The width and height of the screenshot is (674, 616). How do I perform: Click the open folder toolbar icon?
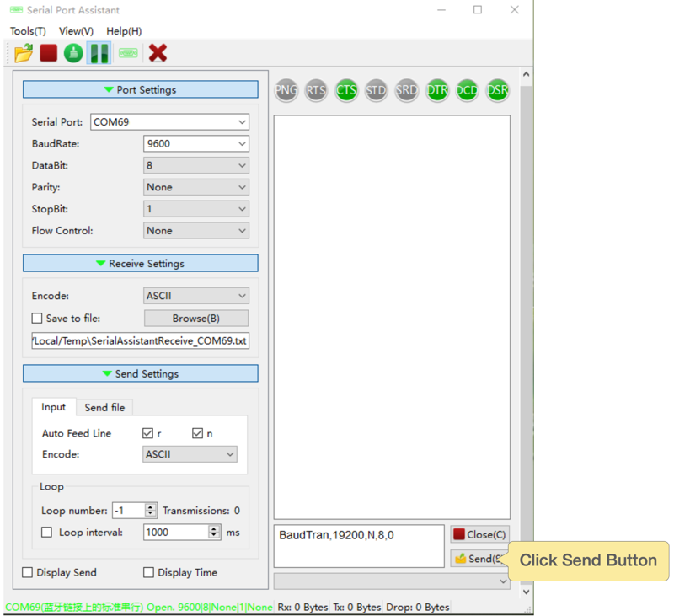click(24, 53)
